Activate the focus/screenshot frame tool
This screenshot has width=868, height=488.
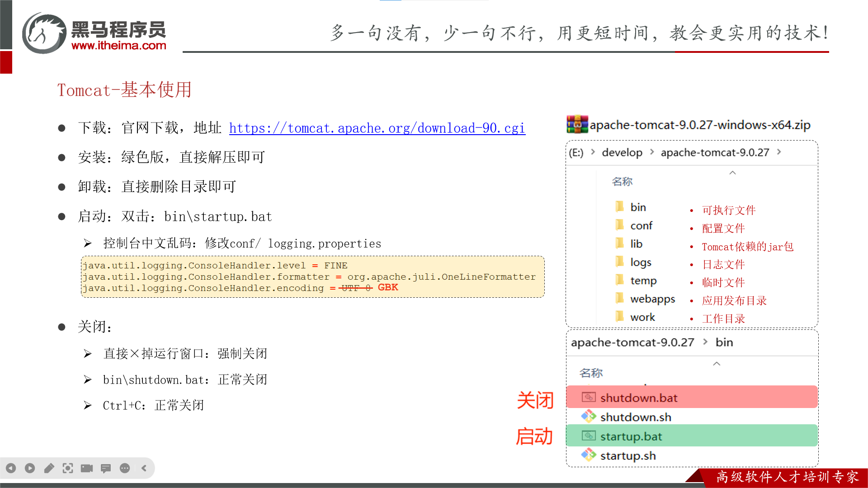coord(68,468)
